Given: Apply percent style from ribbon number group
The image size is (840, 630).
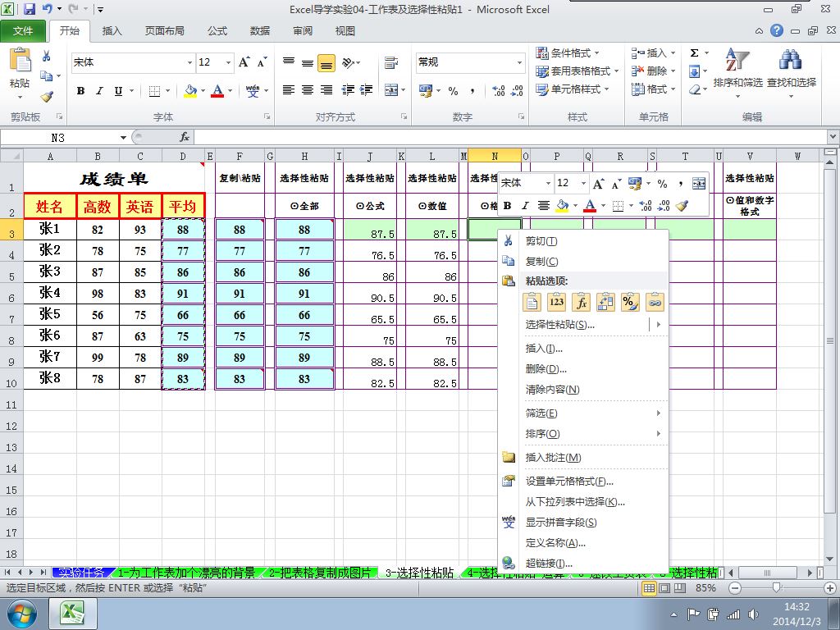Looking at the screenshot, I should tap(453, 91).
